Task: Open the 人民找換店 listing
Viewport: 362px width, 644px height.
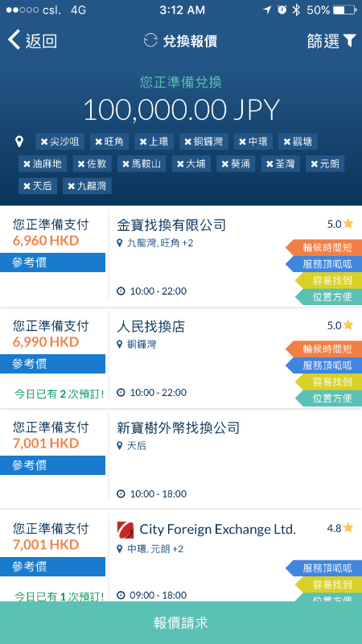Action: point(181,358)
